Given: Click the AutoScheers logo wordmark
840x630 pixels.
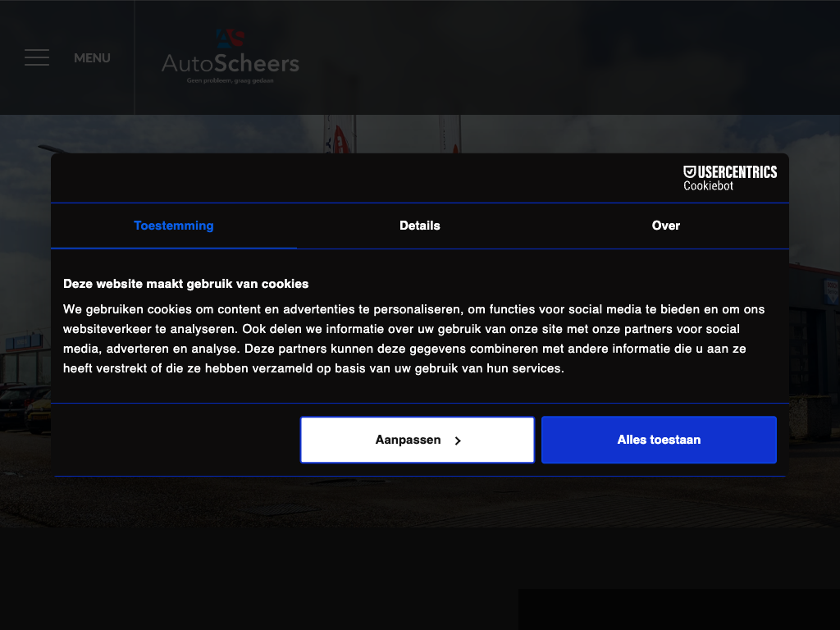Looking at the screenshot, I should pyautogui.click(x=231, y=63).
